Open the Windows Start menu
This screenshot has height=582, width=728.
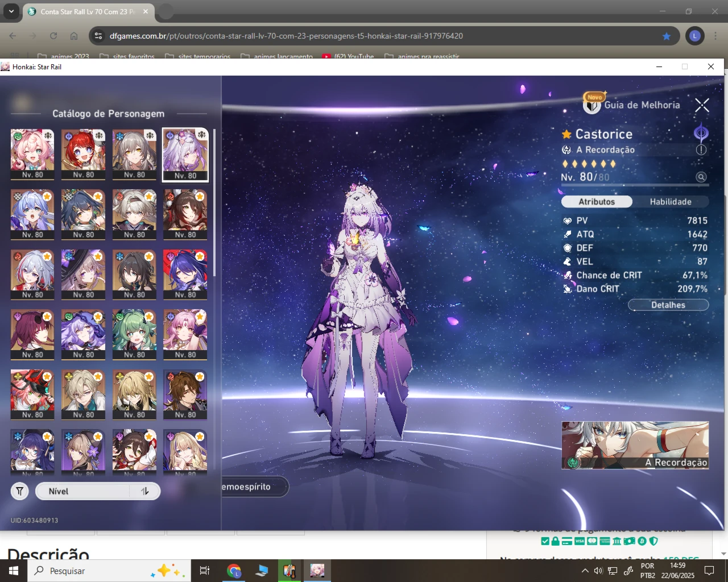point(14,571)
